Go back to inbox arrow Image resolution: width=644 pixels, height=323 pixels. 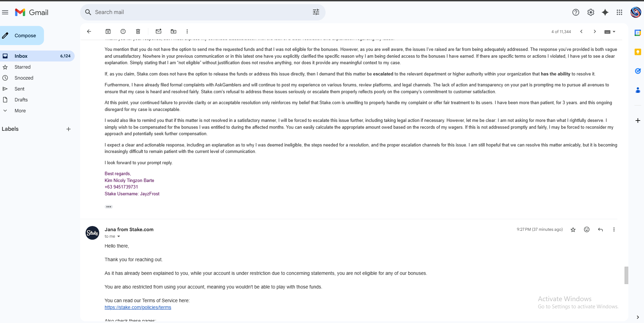(89, 31)
